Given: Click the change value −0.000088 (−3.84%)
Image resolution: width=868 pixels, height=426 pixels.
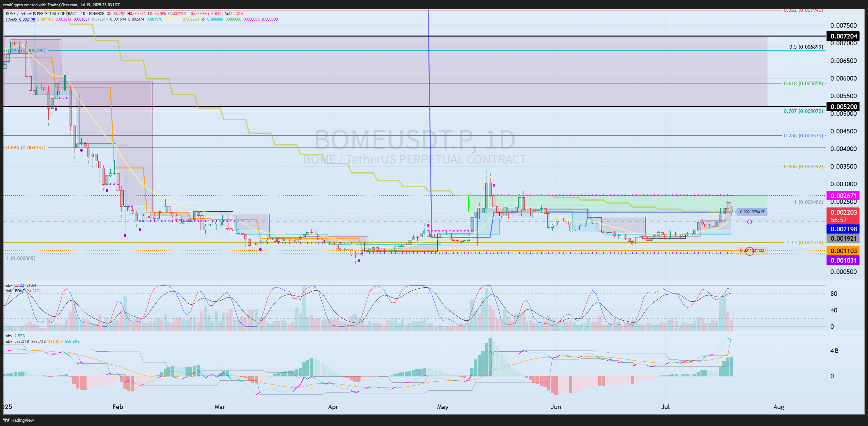Looking at the screenshot, I should [206, 14].
